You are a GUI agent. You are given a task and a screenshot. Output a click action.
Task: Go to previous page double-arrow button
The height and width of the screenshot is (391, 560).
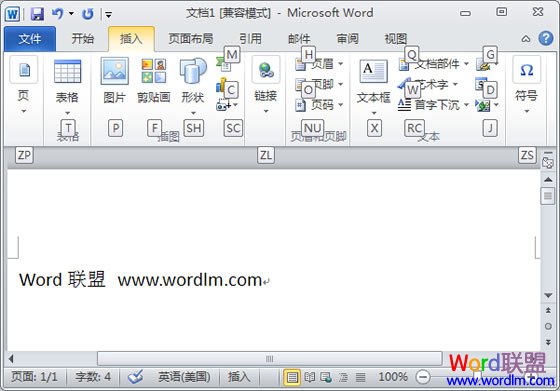coord(548,310)
